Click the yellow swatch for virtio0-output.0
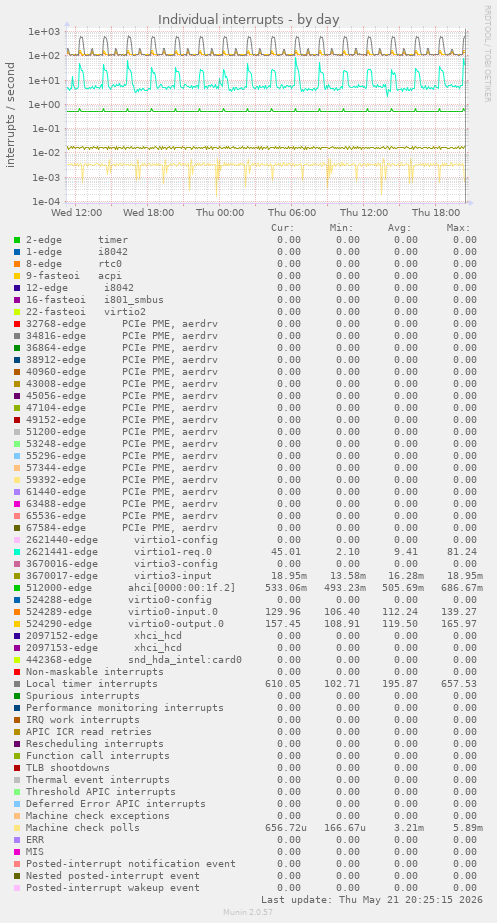 [17, 624]
